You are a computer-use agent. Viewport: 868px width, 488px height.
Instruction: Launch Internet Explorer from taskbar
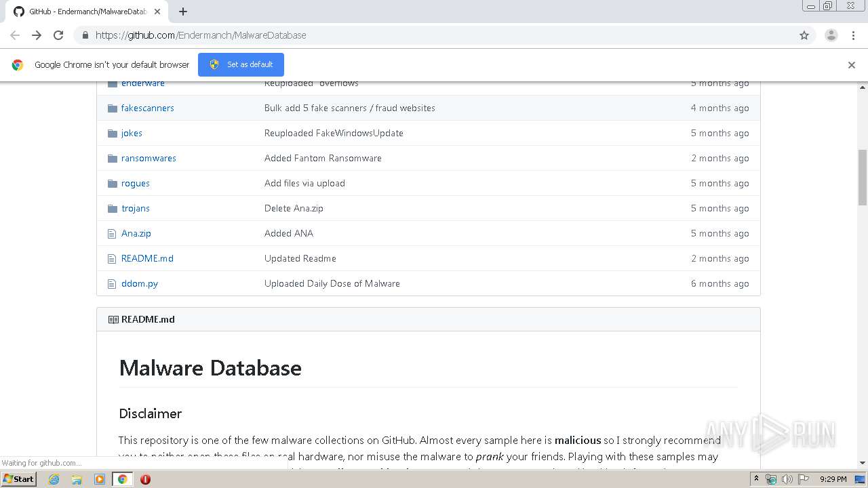point(54,479)
